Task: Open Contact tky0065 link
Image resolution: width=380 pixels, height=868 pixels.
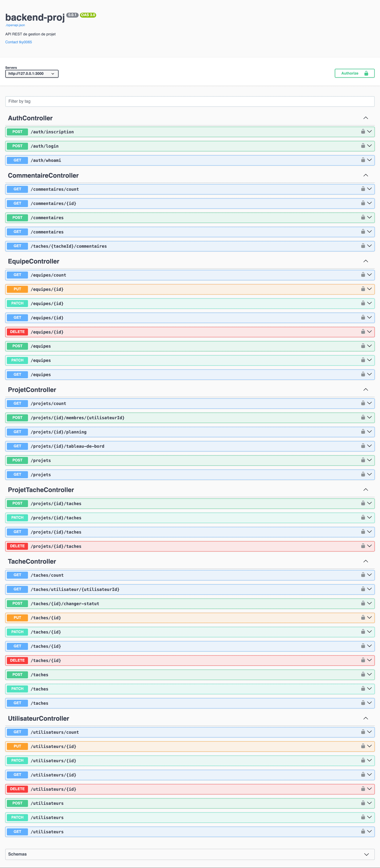Action: click(19, 42)
